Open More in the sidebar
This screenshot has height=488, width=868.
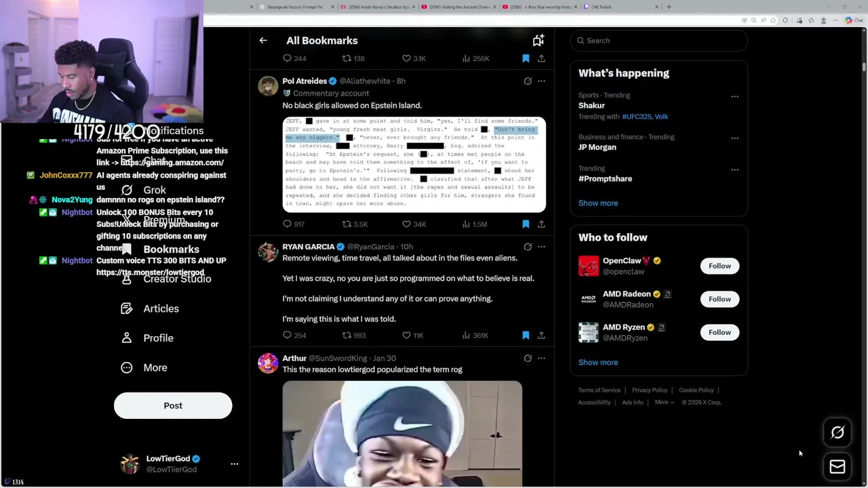[x=144, y=367]
